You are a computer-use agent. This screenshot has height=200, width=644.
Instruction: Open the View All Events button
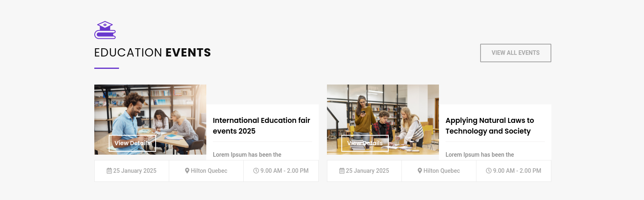point(516,53)
